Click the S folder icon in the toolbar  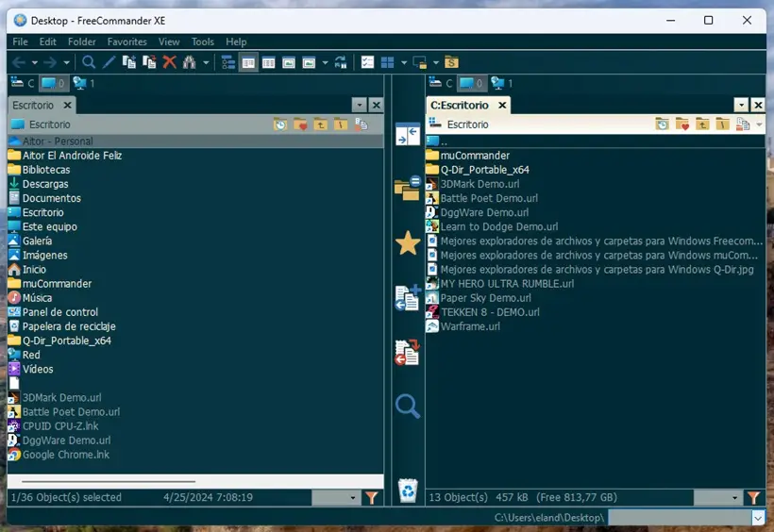point(451,62)
